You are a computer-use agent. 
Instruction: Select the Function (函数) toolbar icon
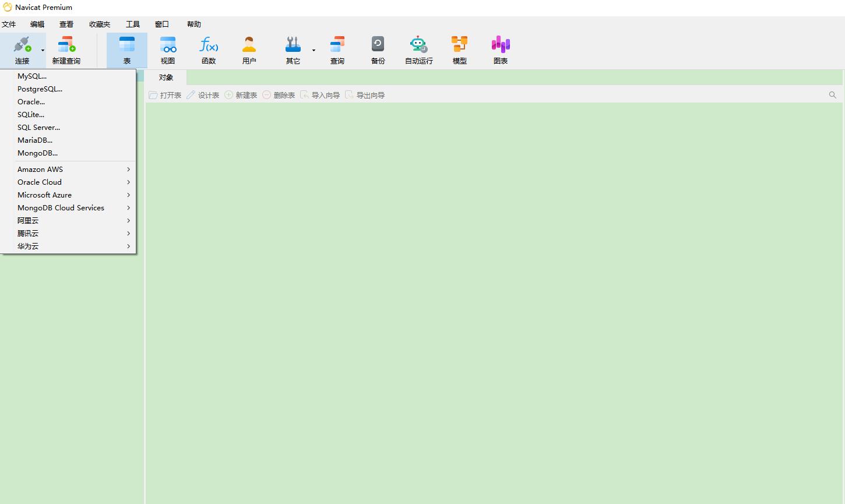pyautogui.click(x=209, y=50)
